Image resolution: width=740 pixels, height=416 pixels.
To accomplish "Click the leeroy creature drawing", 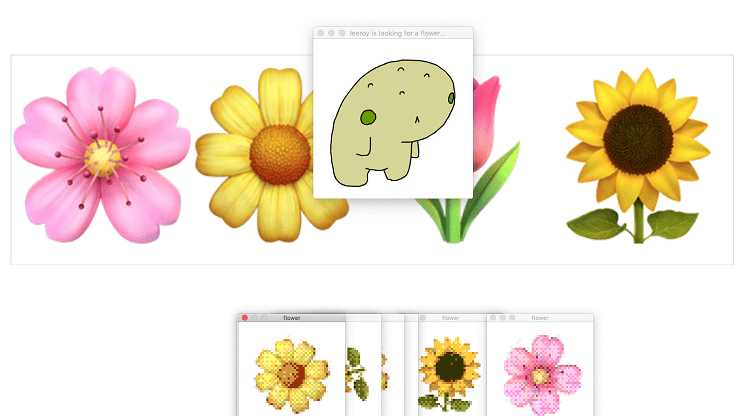I will tap(393, 123).
